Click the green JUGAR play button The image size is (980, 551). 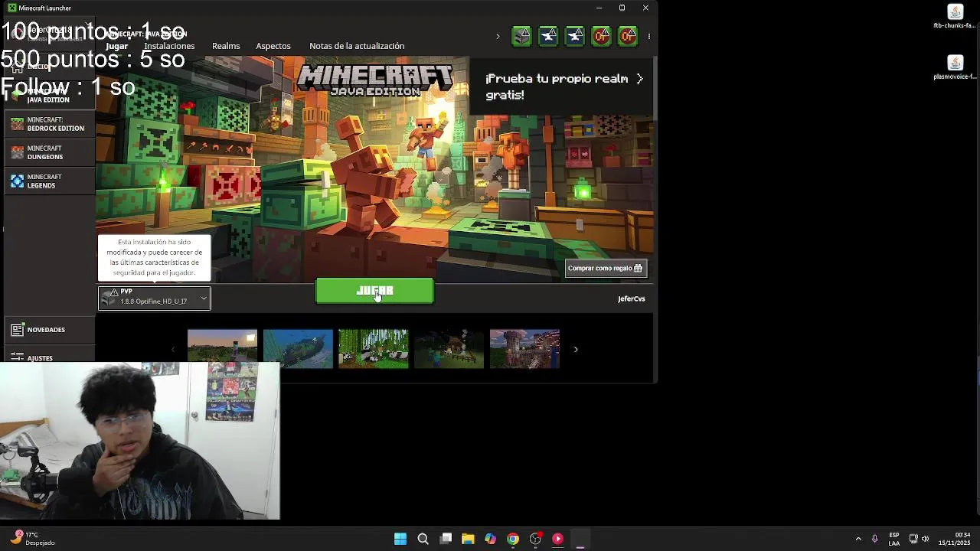(x=374, y=291)
